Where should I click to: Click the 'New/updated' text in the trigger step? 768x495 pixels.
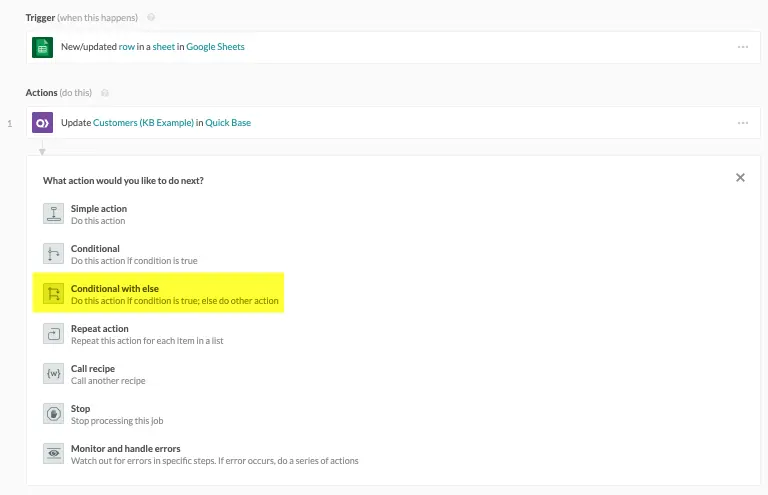coord(89,47)
